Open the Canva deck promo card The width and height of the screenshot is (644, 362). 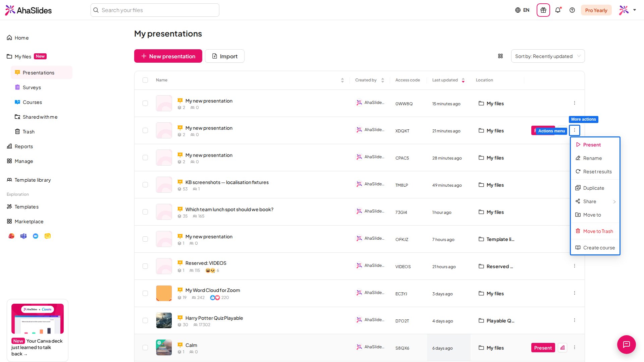(x=38, y=330)
